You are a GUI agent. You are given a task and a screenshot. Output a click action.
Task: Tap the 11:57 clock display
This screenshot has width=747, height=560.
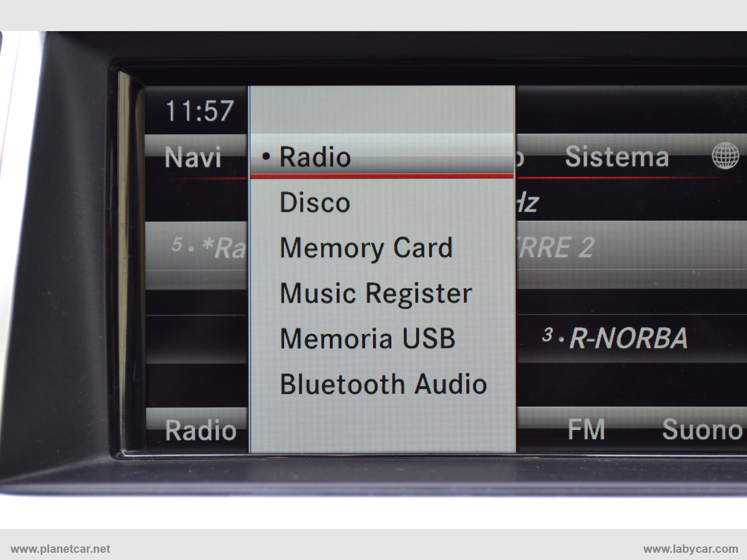(x=199, y=111)
